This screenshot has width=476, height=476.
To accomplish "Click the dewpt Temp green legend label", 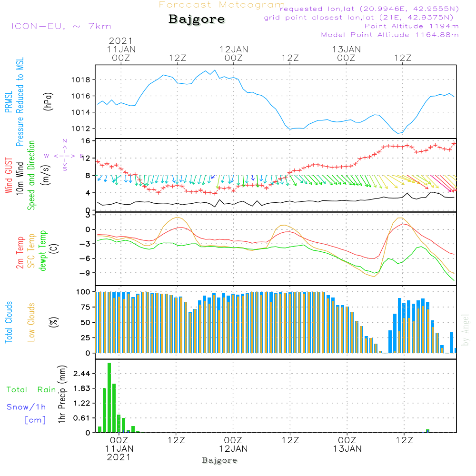I will (42, 250).
